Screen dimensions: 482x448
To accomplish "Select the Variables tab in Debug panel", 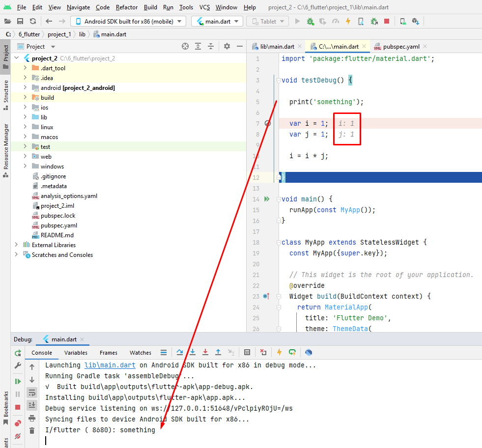I will click(76, 352).
